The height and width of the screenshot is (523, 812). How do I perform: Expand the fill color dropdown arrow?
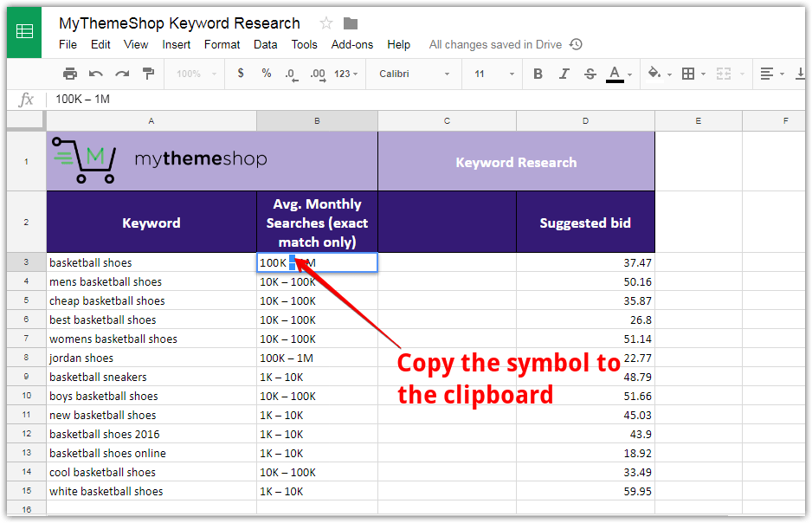pos(669,74)
